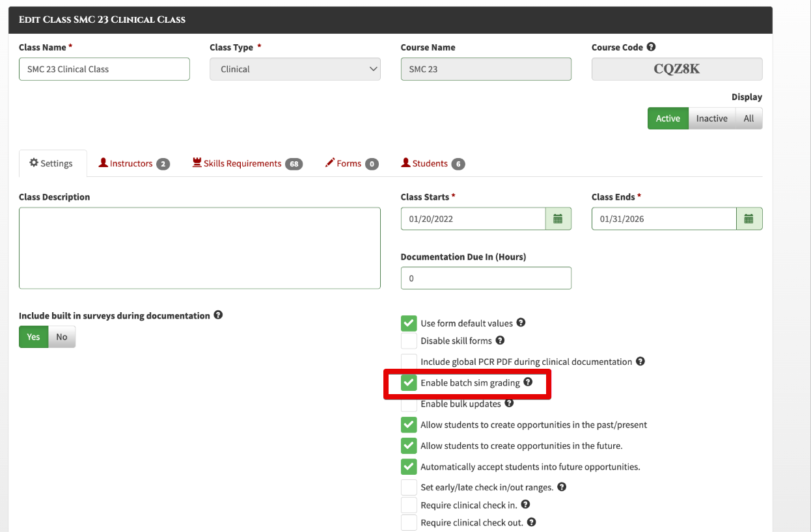Show help for Require clinical check out
The height and width of the screenshot is (532, 811).
coord(531,522)
